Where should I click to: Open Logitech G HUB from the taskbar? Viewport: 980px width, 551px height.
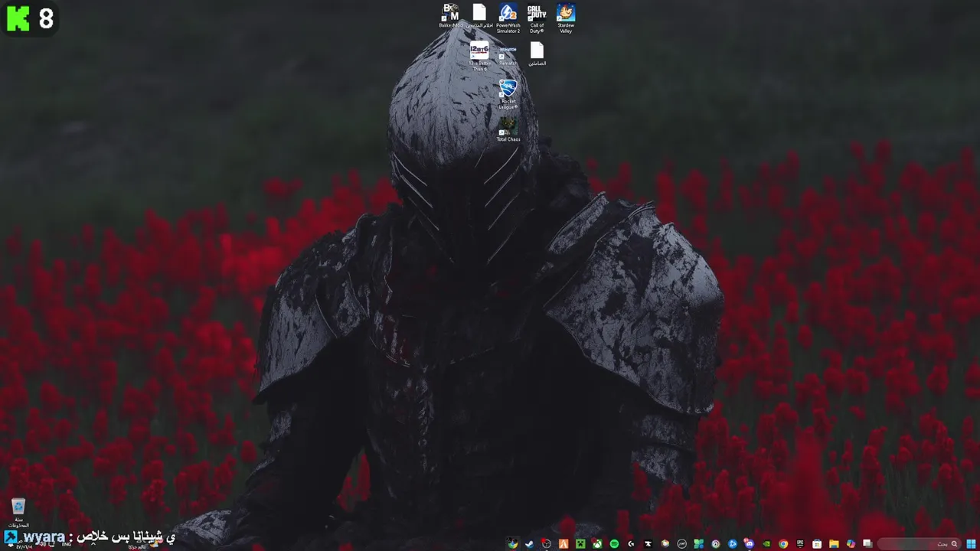[x=631, y=543]
